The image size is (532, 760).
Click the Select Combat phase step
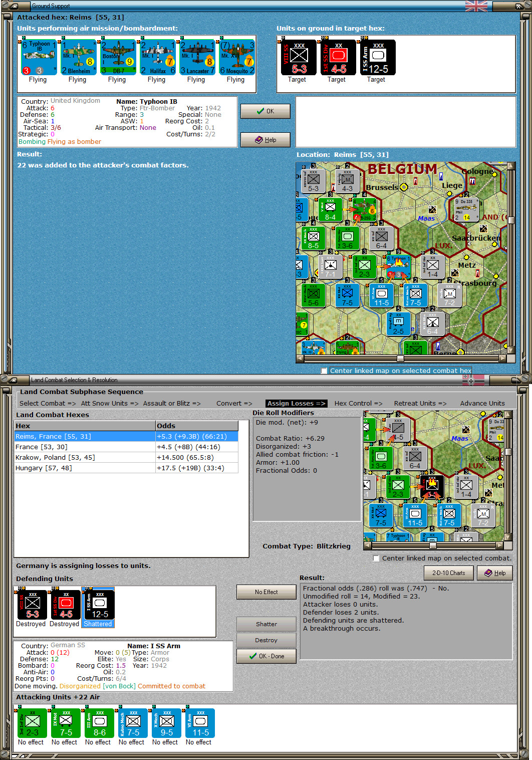[x=48, y=403]
